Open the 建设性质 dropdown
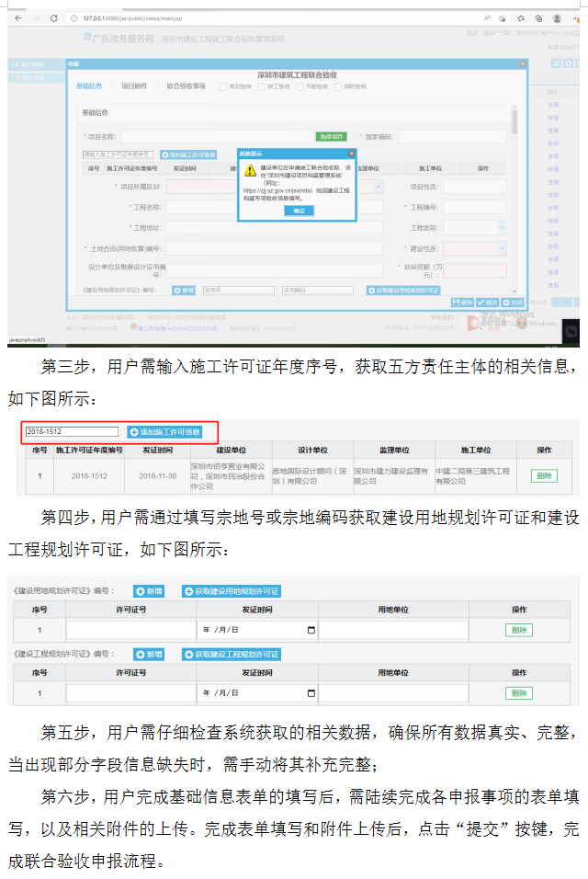This screenshot has width=588, height=879. [502, 248]
